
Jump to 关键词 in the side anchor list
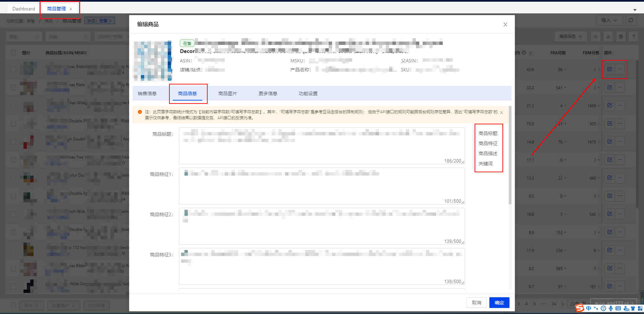tap(485, 164)
